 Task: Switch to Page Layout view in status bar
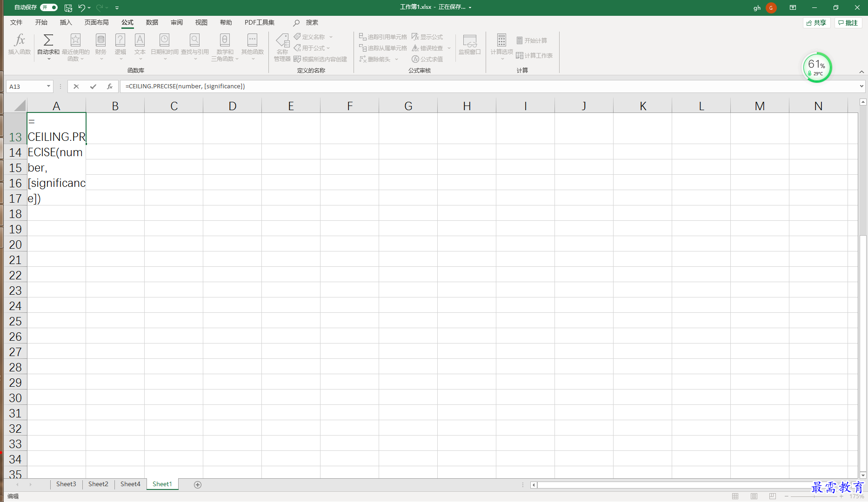(x=754, y=496)
